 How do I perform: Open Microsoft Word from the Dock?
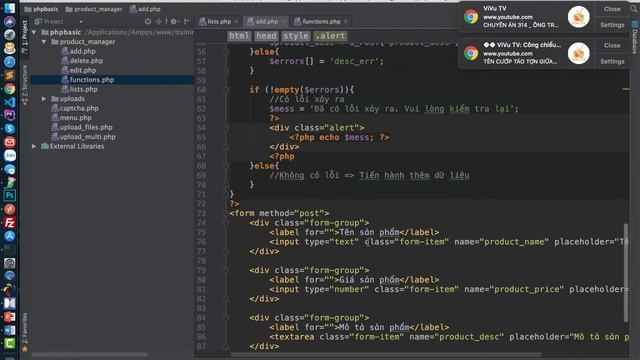9,330
